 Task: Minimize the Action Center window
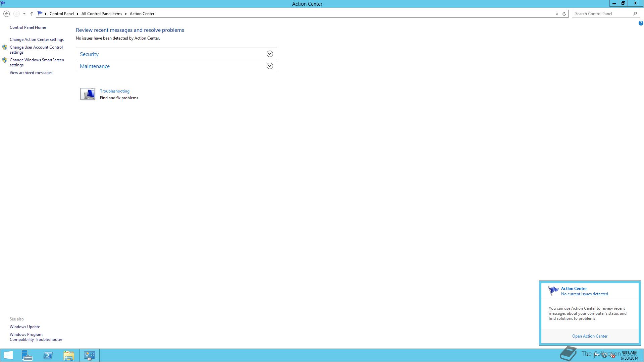point(614,3)
